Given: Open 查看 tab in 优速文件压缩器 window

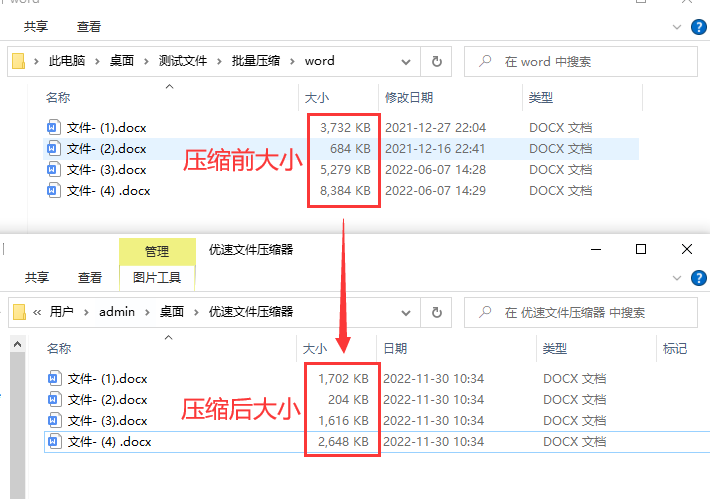Looking at the screenshot, I should [x=90, y=277].
